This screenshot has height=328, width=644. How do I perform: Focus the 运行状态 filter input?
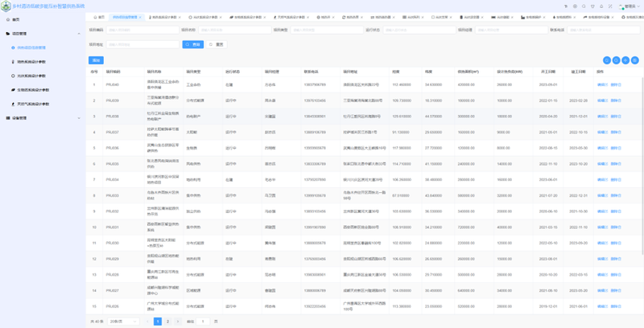point(419,30)
